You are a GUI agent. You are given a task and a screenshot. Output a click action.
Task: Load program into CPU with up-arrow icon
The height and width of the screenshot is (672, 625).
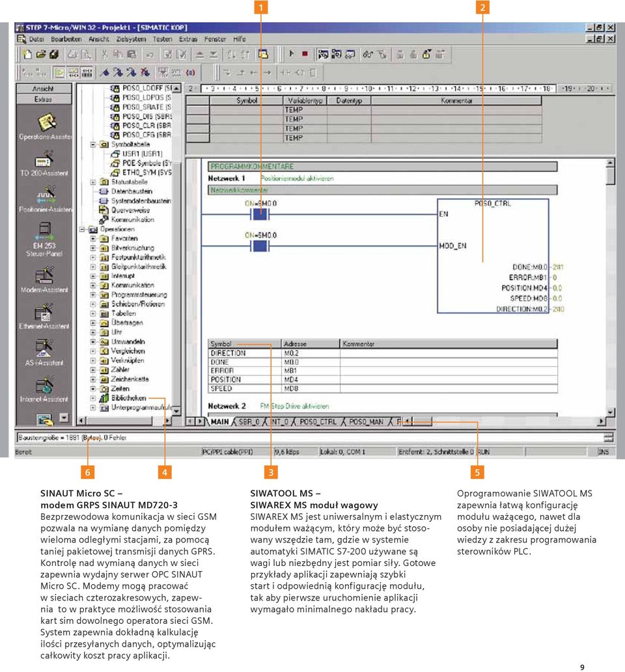tap(200, 55)
